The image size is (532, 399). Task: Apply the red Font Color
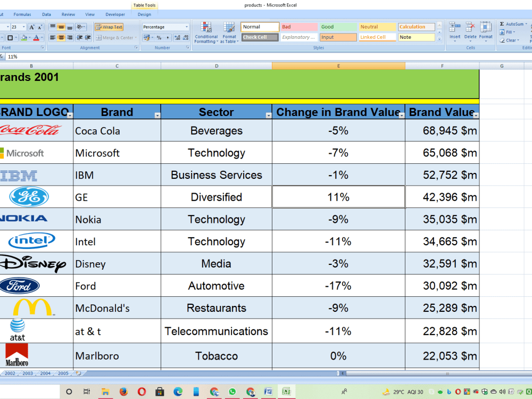[36, 38]
